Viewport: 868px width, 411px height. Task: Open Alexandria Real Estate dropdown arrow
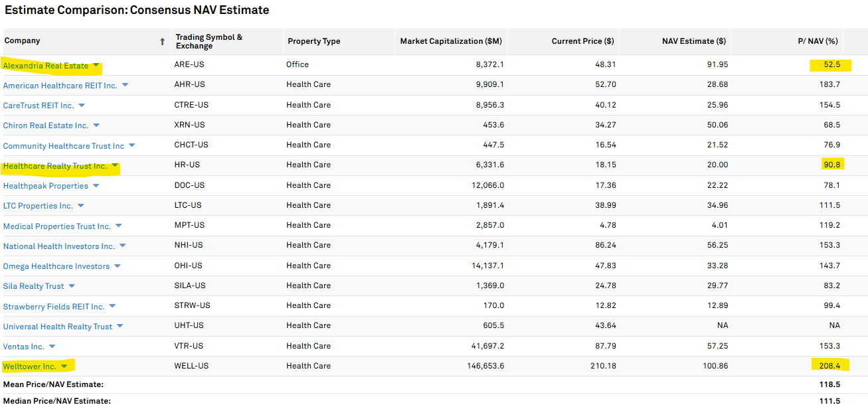(96, 65)
